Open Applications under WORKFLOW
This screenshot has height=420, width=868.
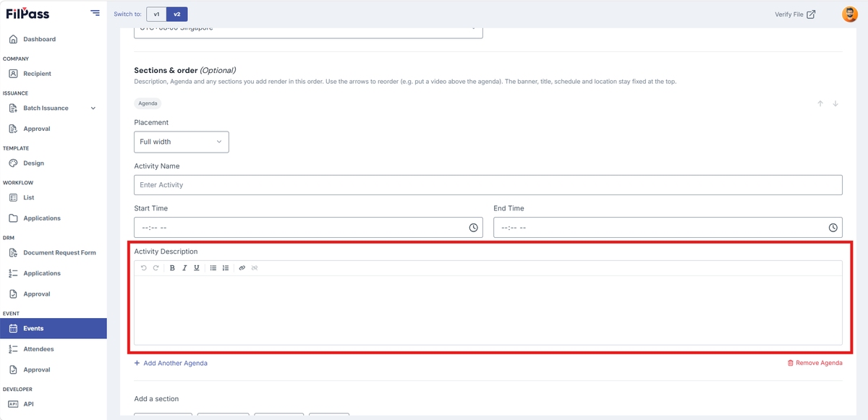(x=54, y=218)
